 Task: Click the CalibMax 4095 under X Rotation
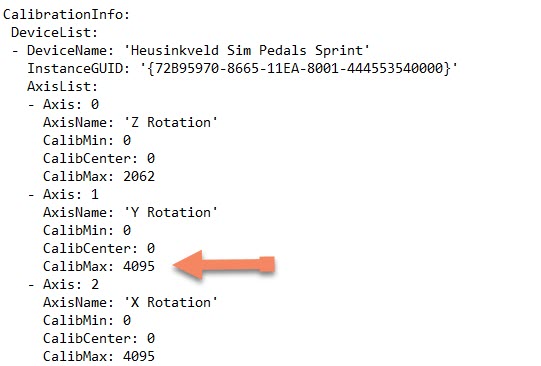[139, 356]
